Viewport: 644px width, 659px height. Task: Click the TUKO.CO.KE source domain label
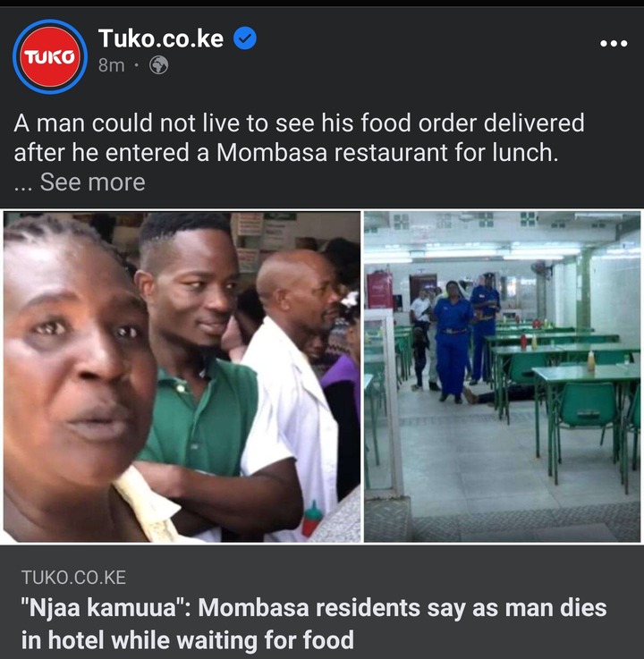(73, 578)
